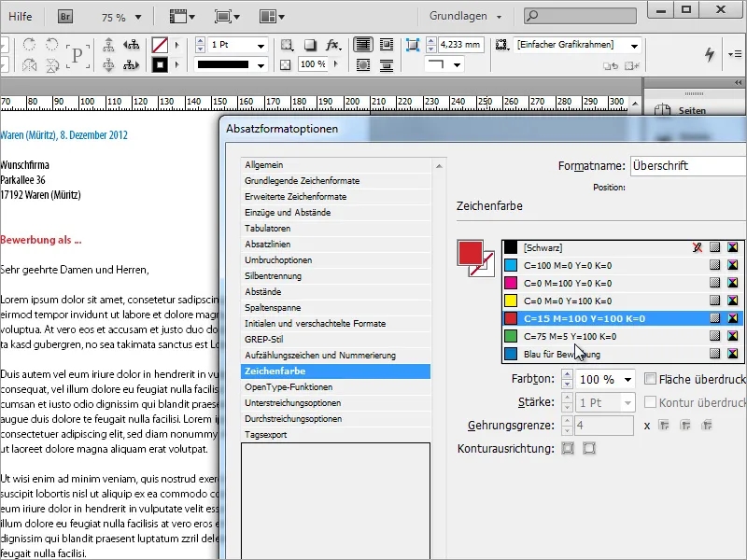The image size is (747, 560).
Task: Select first Konturausrichtung alignment option
Action: click(568, 448)
